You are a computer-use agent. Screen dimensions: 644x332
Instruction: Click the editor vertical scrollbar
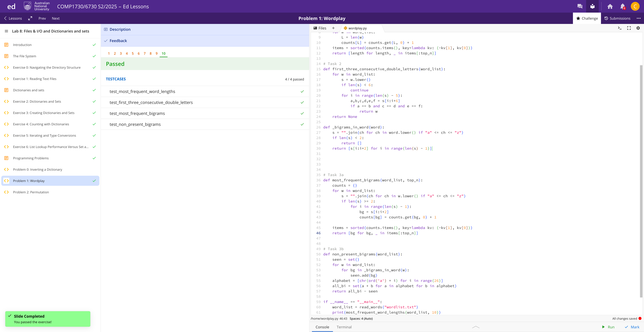pyautogui.click(x=641, y=181)
